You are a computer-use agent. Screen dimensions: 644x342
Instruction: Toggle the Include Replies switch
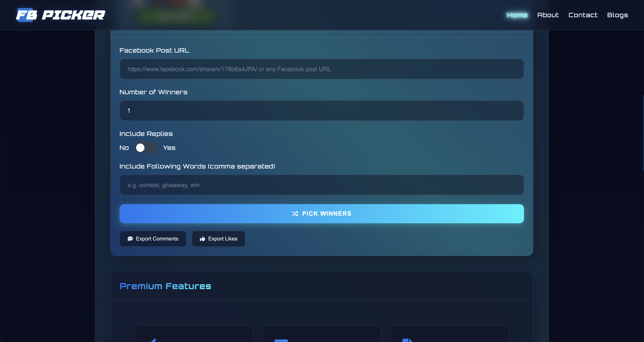[146, 148]
